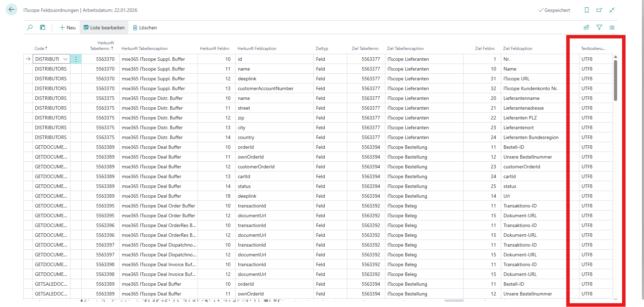Click the Ziel Feldcaption column header
644x307 pixels.
pos(517,49)
